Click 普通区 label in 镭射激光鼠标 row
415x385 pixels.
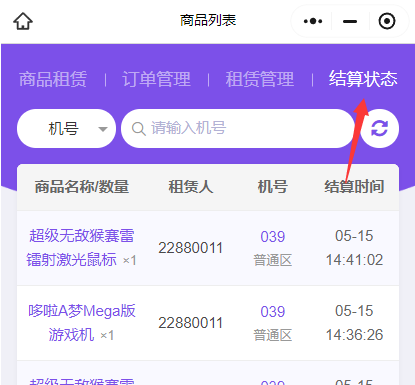[273, 260]
